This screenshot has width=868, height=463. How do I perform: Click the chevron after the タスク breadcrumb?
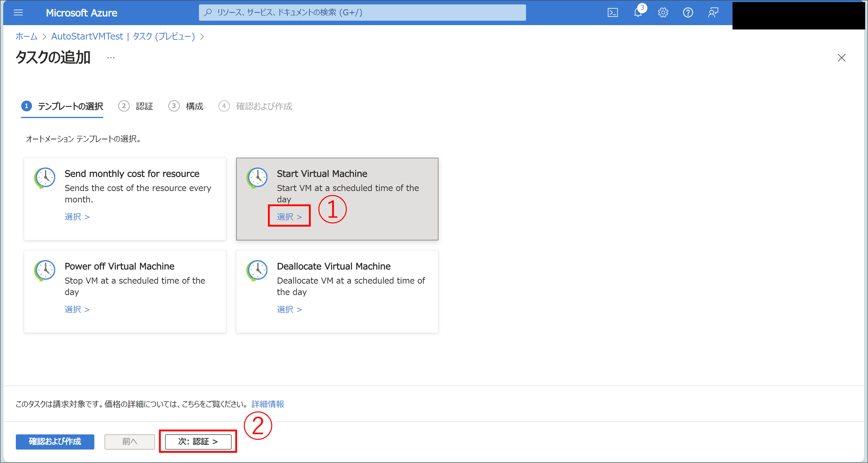click(202, 37)
